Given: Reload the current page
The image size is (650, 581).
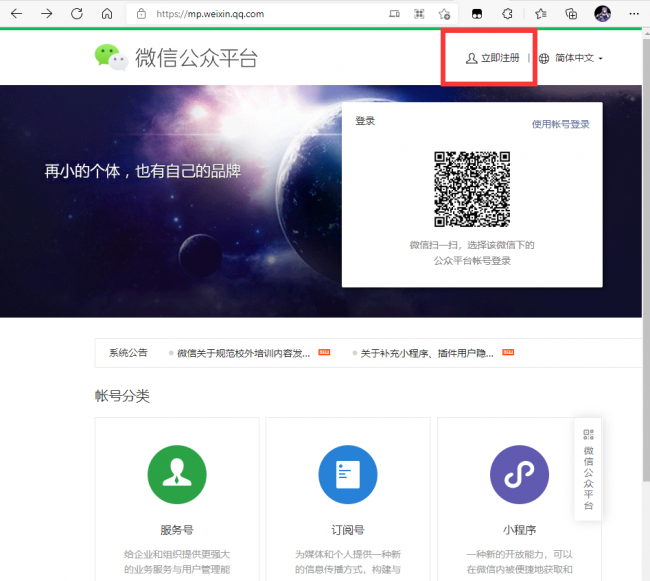Looking at the screenshot, I should coord(77,14).
